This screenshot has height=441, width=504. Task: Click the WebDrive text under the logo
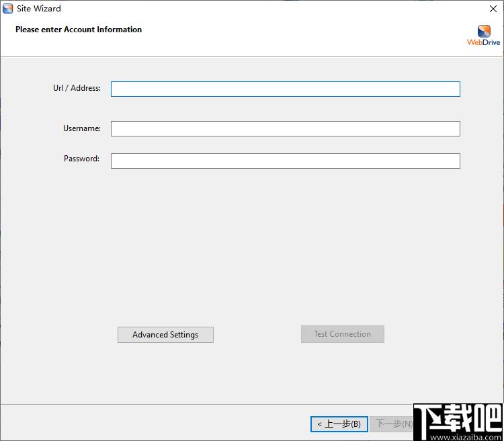(483, 42)
